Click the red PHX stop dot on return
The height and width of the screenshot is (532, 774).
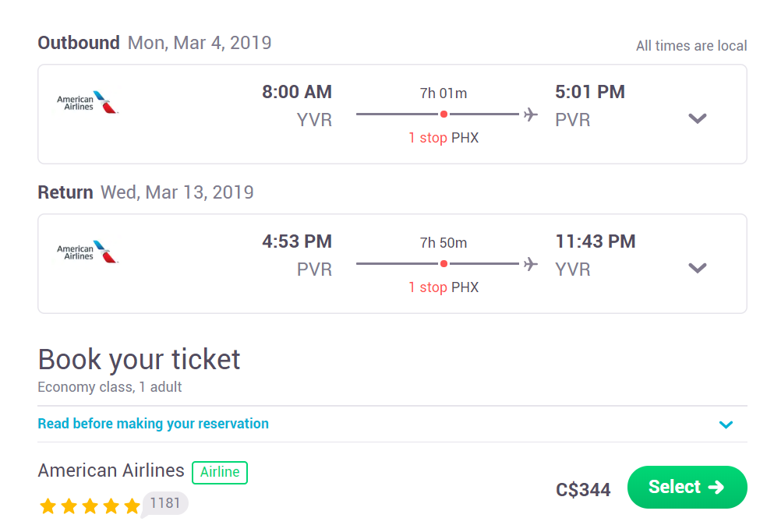tap(444, 263)
